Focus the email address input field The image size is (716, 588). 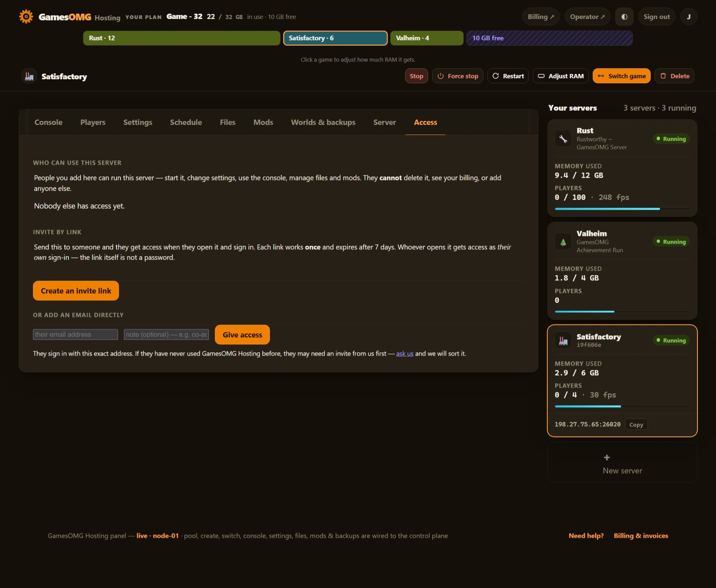pyautogui.click(x=75, y=334)
